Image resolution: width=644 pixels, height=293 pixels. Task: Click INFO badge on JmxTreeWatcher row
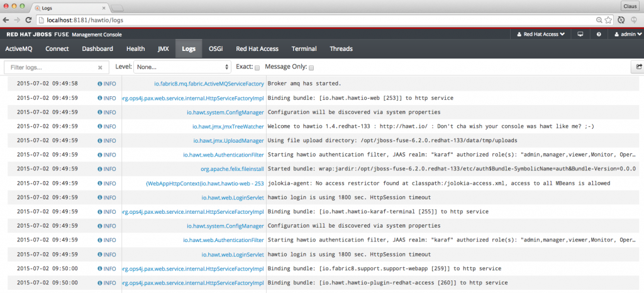tap(107, 126)
